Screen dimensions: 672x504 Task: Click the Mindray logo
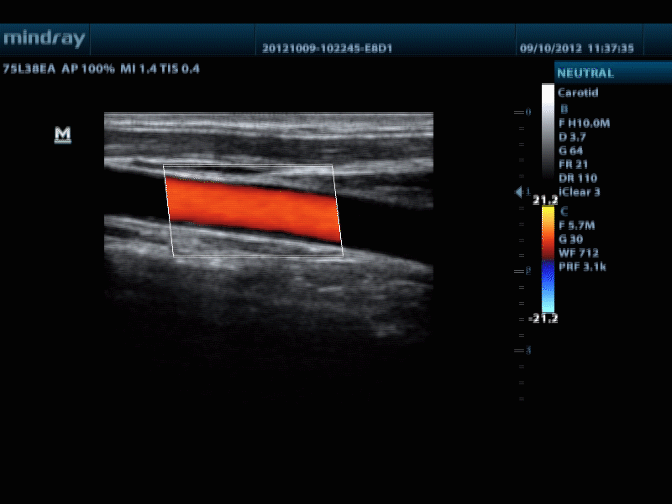[44, 39]
